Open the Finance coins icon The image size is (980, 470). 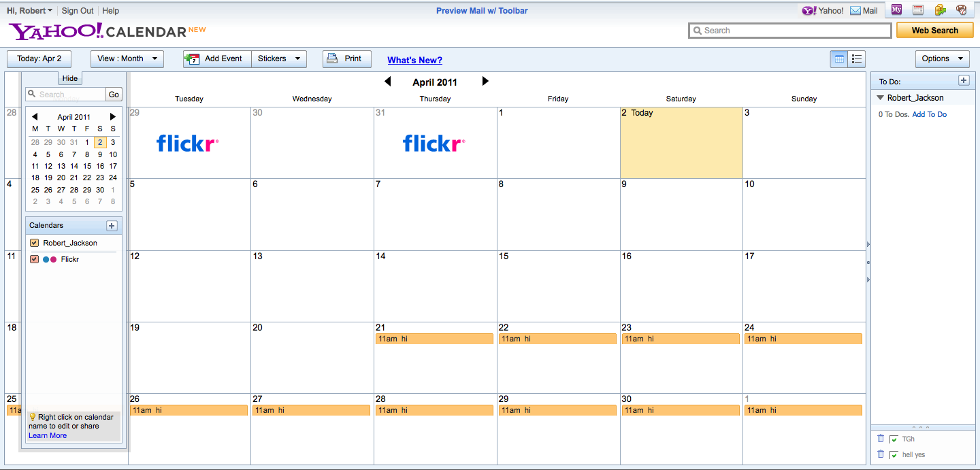point(940,10)
